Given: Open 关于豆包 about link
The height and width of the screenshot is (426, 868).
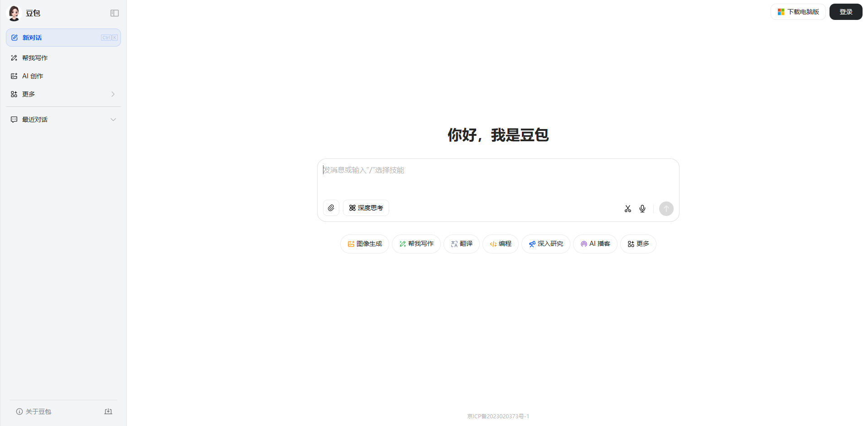Looking at the screenshot, I should pyautogui.click(x=38, y=411).
